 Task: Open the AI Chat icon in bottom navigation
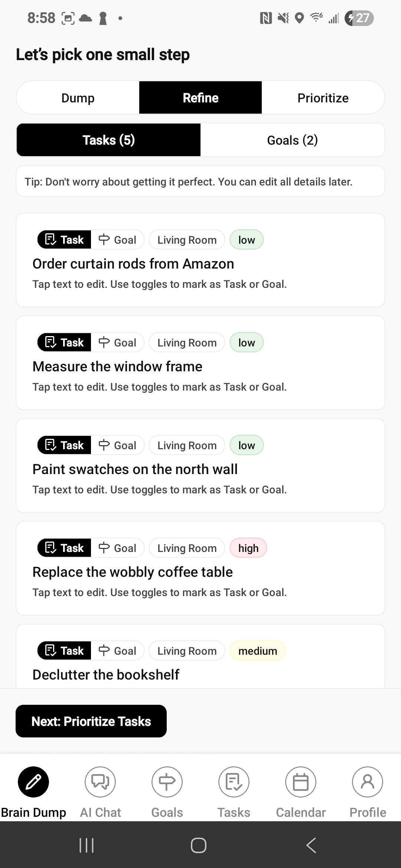[x=100, y=782]
